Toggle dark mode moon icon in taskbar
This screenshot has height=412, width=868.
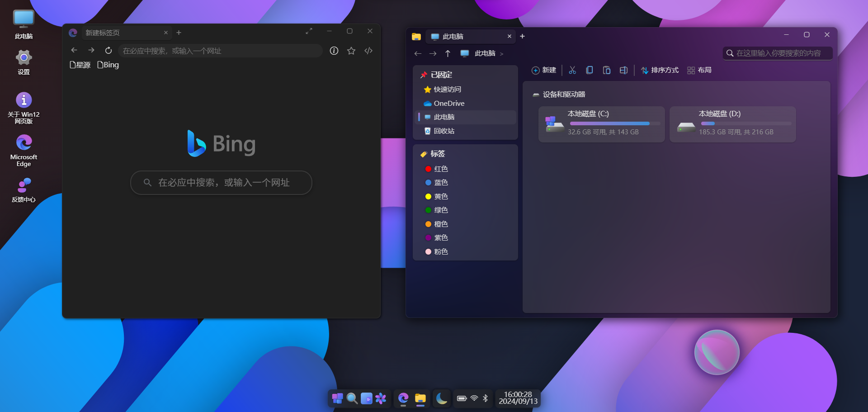point(441,398)
